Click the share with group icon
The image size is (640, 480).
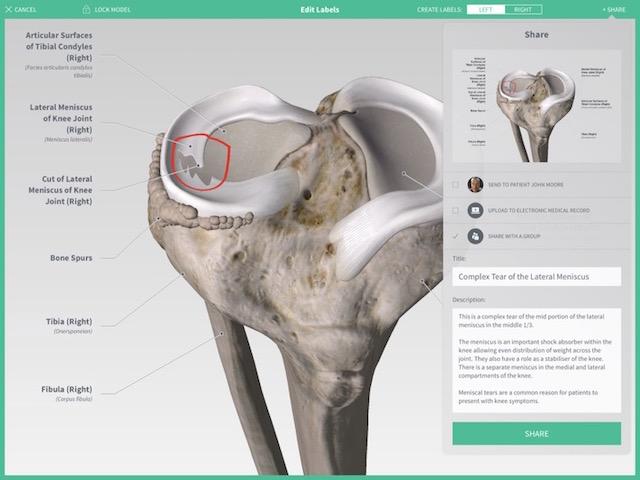475,236
